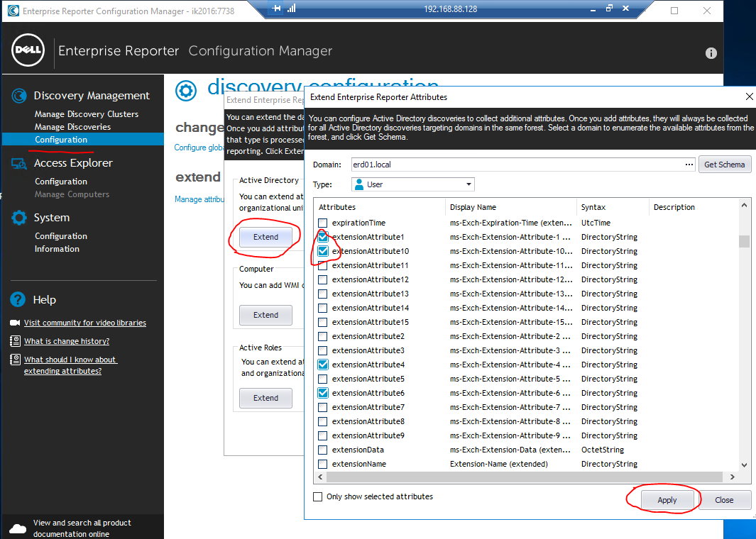Click the discovery configuration gear icon
756x539 pixels.
tap(186, 91)
